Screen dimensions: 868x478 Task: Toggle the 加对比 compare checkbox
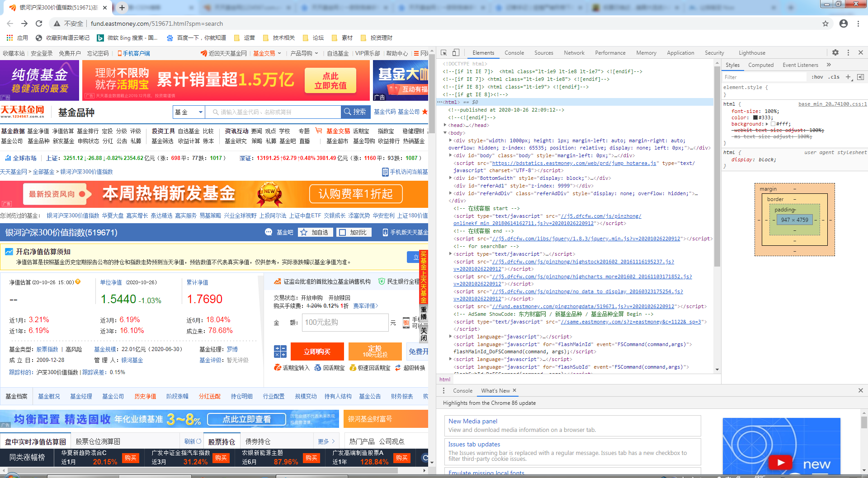(342, 232)
